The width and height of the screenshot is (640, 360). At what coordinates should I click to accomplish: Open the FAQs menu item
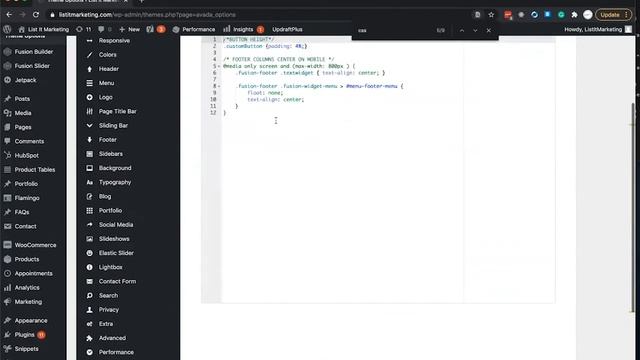pyautogui.click(x=22, y=212)
